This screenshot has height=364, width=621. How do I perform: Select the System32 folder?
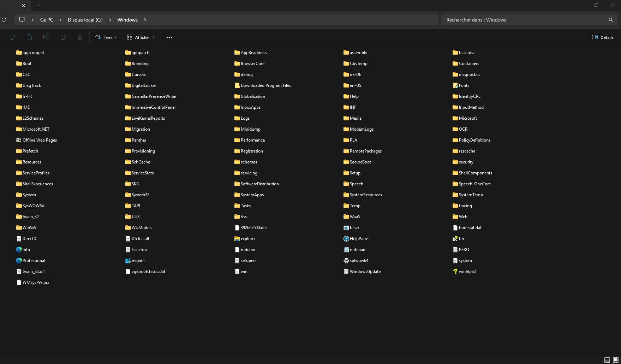pos(137,195)
